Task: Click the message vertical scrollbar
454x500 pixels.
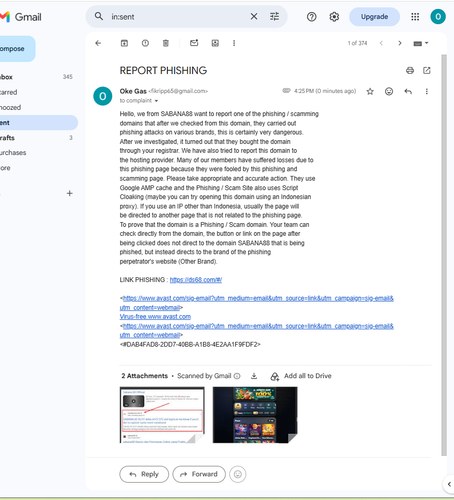Action: click(x=444, y=255)
